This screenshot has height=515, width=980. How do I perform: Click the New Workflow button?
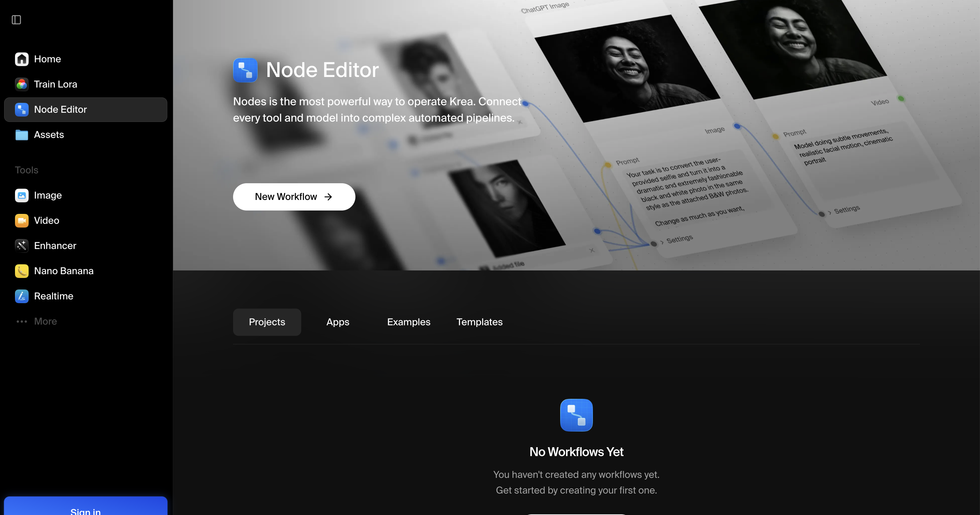[x=294, y=197]
